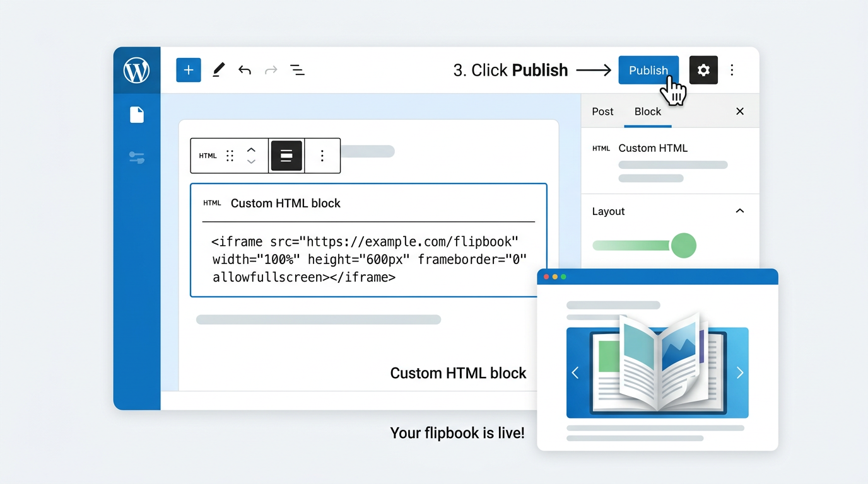Open the document list view icon

296,70
